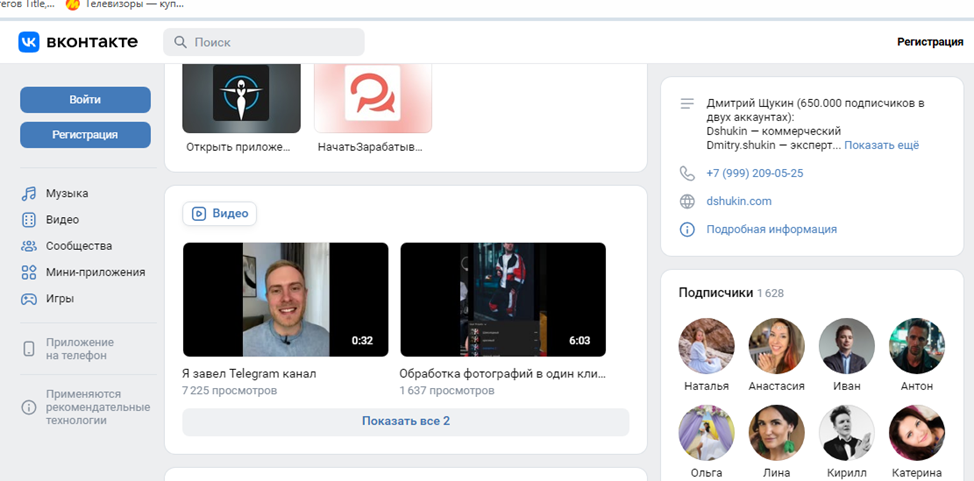Click the VK logo icon
The image size is (974, 481).
29,42
